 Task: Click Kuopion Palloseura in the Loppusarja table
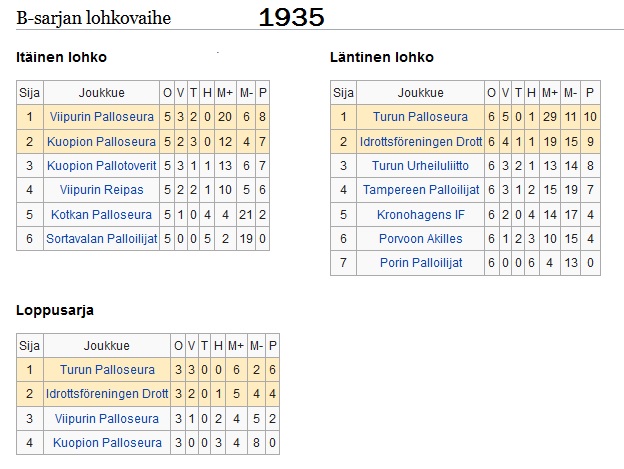pos(105,443)
